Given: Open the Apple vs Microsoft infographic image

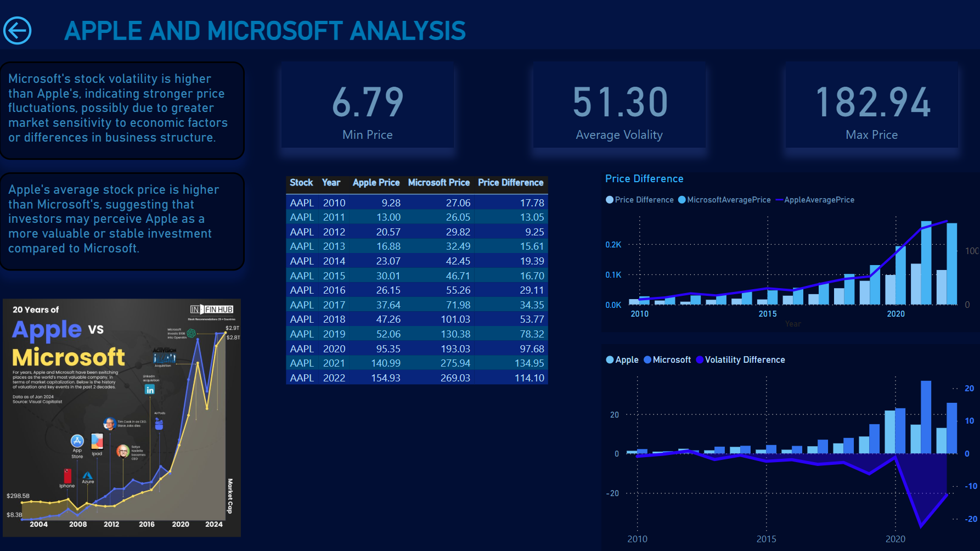Looking at the screenshot, I should 122,418.
